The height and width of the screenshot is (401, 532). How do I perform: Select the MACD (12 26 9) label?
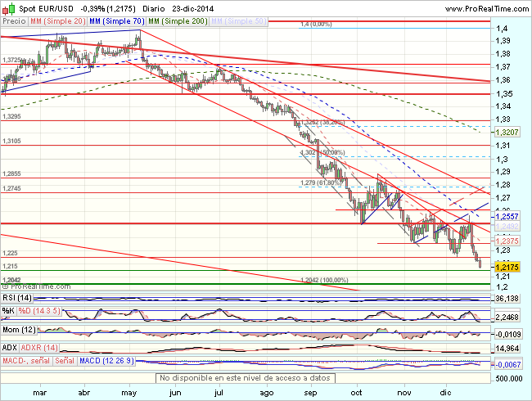pyautogui.click(x=106, y=361)
